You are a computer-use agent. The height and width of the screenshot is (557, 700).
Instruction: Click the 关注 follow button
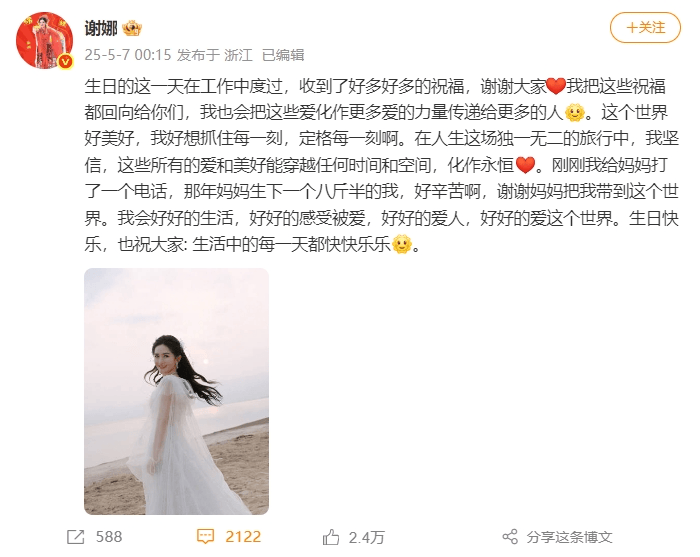pyautogui.click(x=645, y=28)
